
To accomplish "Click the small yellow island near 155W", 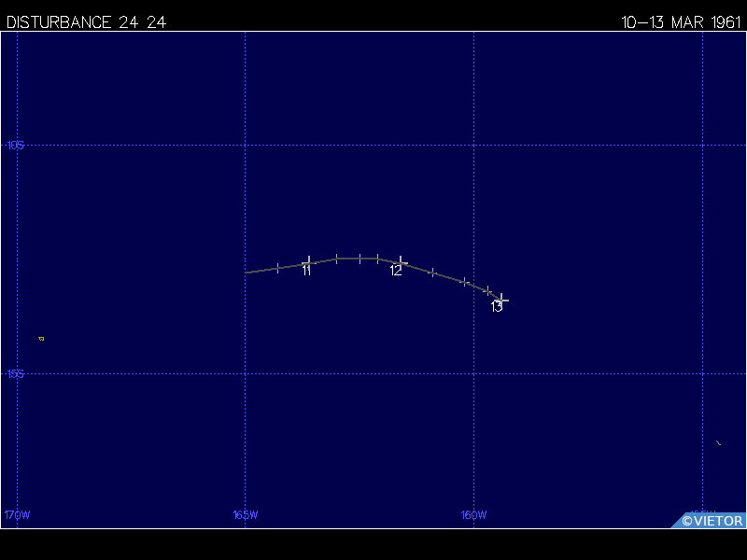I will (718, 442).
